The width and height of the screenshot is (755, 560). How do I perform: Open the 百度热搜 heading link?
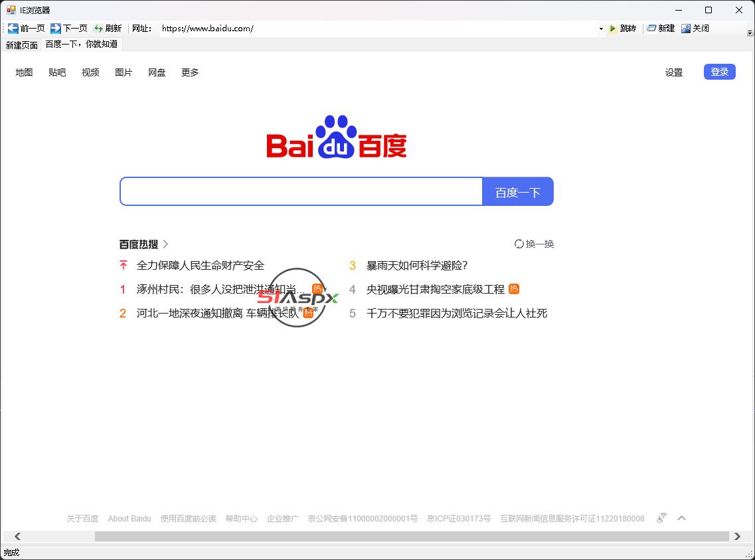(139, 244)
